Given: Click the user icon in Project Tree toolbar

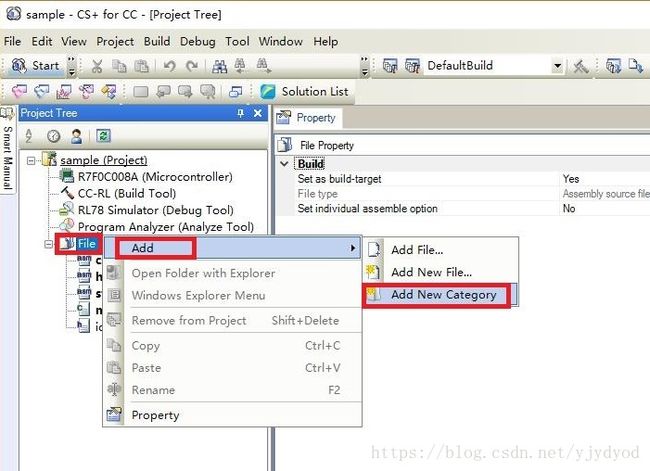Looking at the screenshot, I should 76,136.
